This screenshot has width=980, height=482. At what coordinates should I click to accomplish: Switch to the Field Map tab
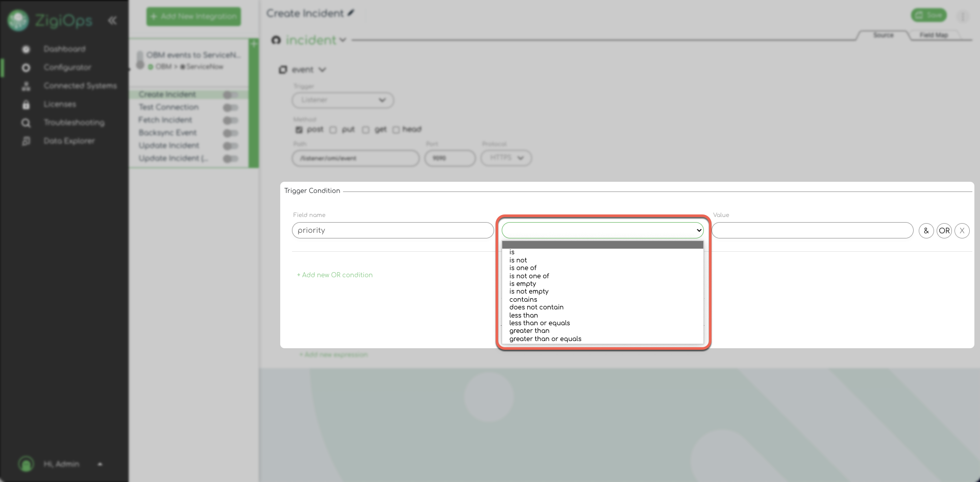934,35
